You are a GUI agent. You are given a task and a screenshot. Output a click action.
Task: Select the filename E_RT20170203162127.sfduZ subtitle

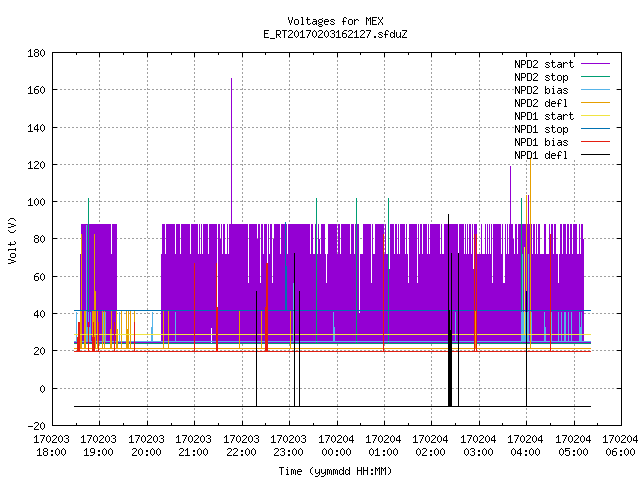tap(335, 34)
